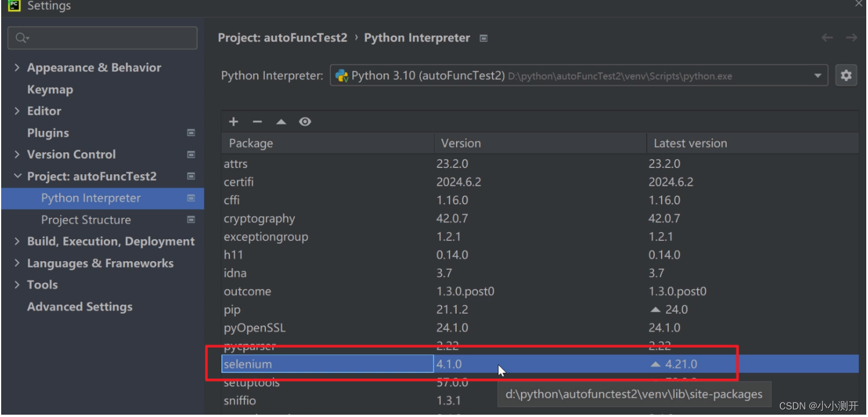This screenshot has width=868, height=417.
Task: Click project-level icon next to Version Control
Action: click(x=191, y=155)
